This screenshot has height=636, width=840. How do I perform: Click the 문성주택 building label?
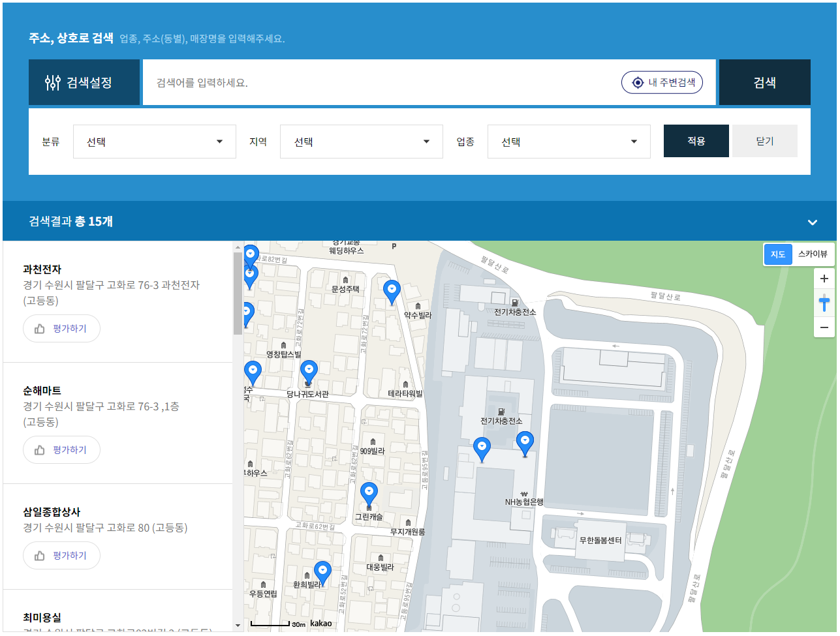point(345,289)
